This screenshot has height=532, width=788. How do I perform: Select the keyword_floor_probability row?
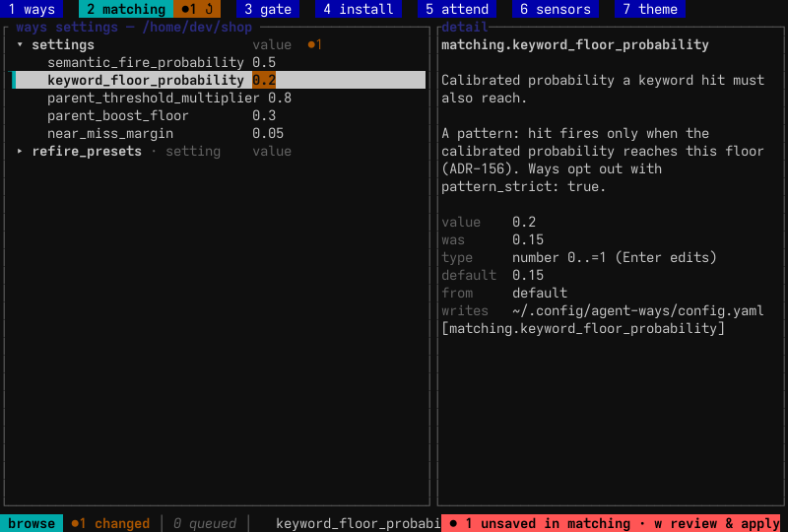[x=219, y=80]
